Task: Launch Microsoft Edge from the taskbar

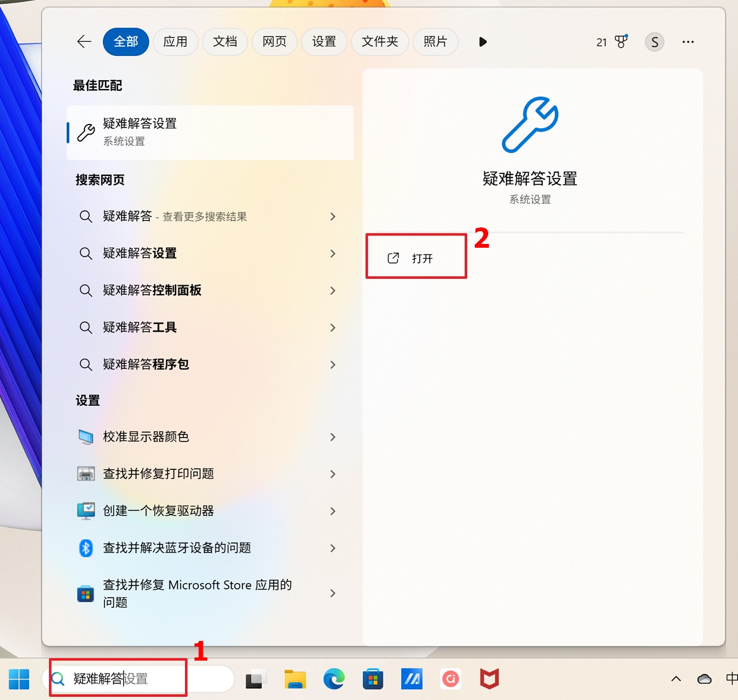Action: pyautogui.click(x=334, y=679)
